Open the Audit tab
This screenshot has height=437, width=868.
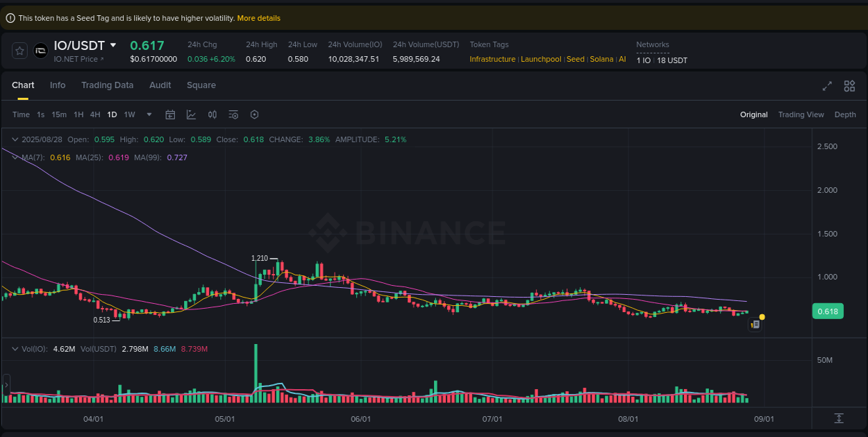pyautogui.click(x=160, y=85)
